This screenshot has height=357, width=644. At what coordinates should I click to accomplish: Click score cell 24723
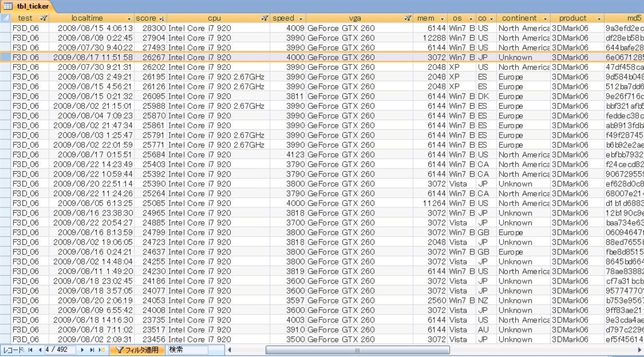(150, 242)
